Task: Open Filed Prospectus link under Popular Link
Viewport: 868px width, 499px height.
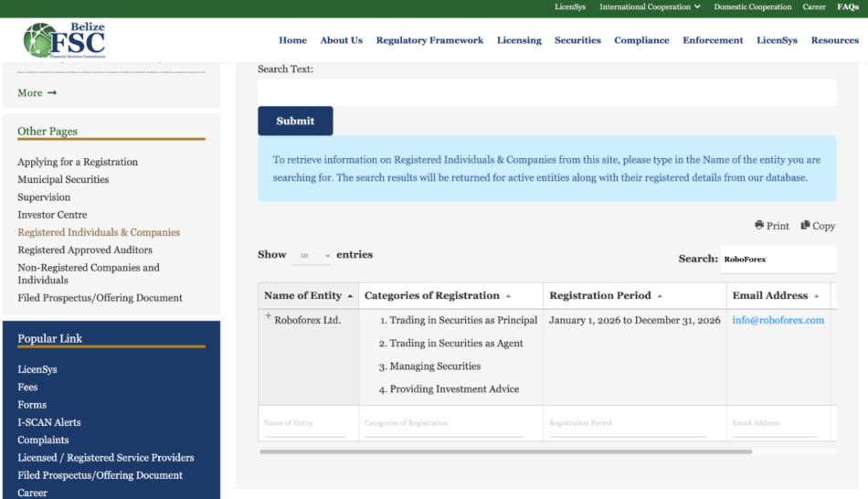Action: (x=100, y=475)
